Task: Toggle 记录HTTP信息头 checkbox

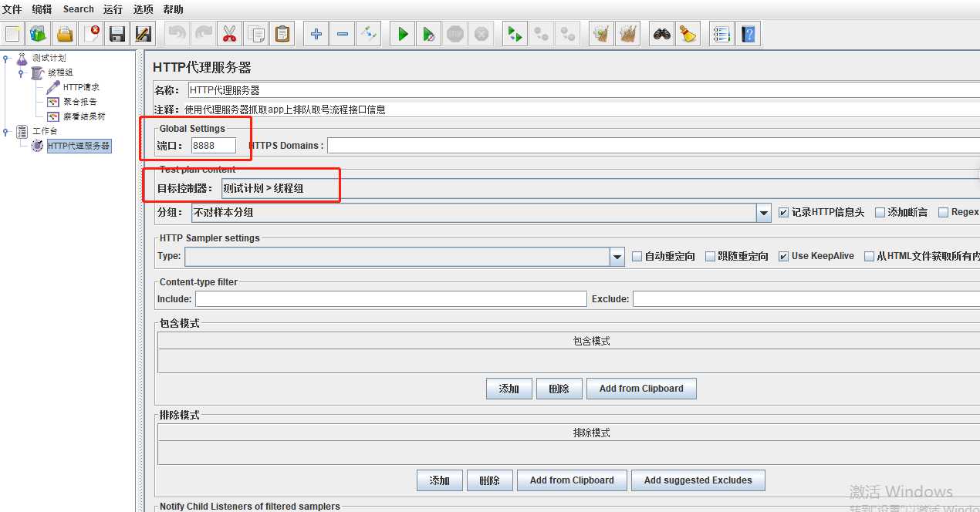Action: pos(783,213)
